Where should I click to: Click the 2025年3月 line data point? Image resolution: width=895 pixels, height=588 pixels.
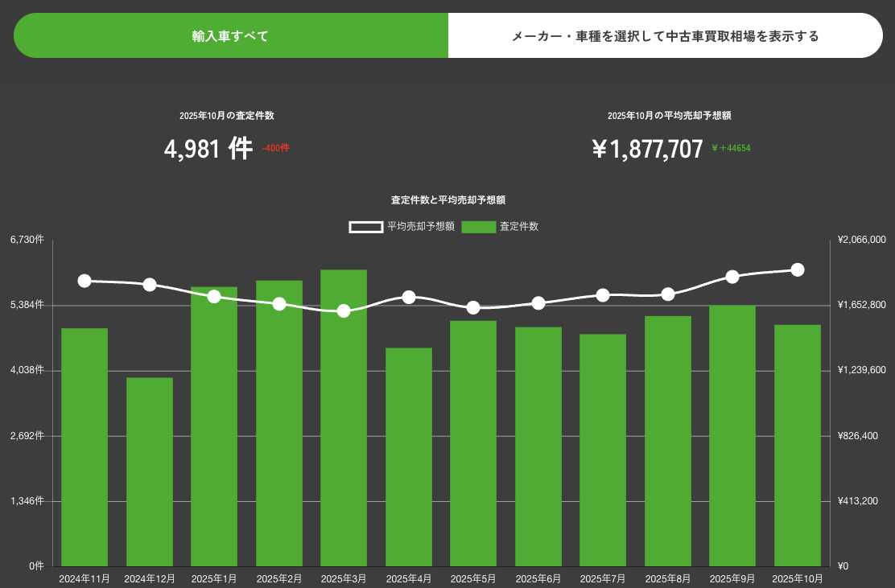[344, 310]
